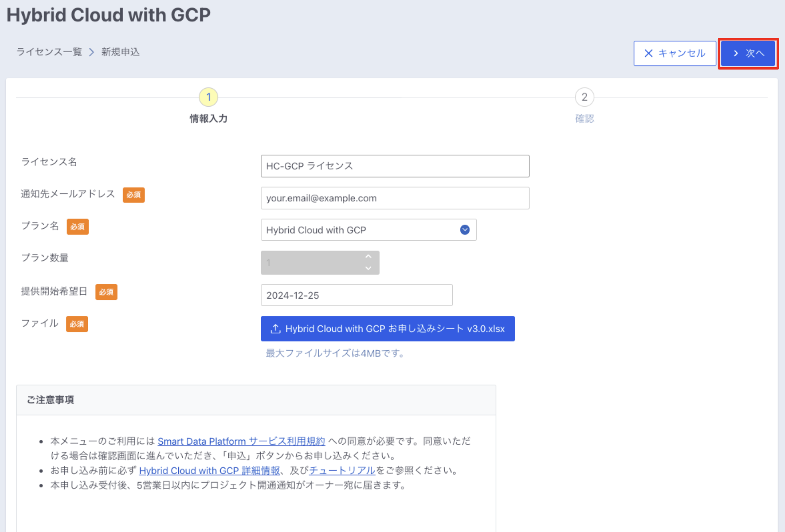Click the キャンセル button
Viewport: 785px width, 532px height.
675,53
